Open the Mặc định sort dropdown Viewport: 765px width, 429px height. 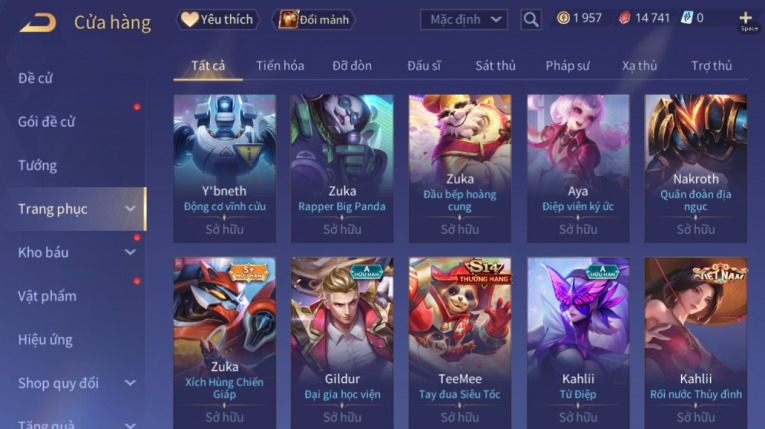click(463, 20)
